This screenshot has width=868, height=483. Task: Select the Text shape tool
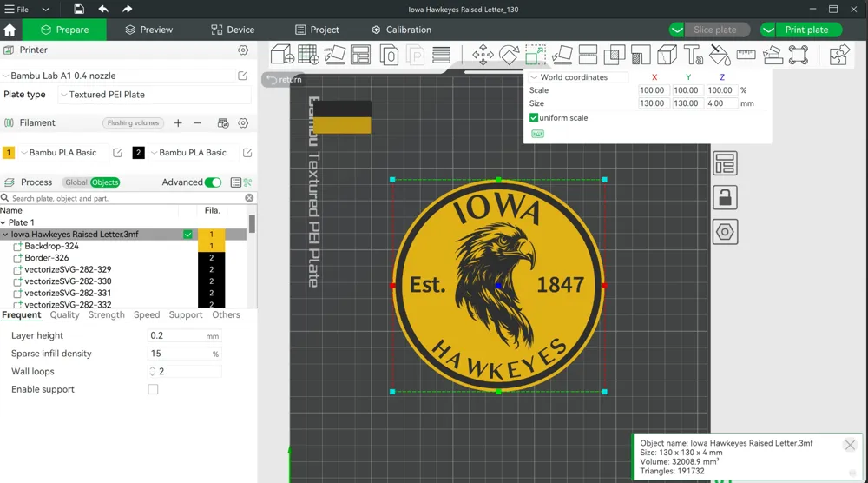pos(693,56)
